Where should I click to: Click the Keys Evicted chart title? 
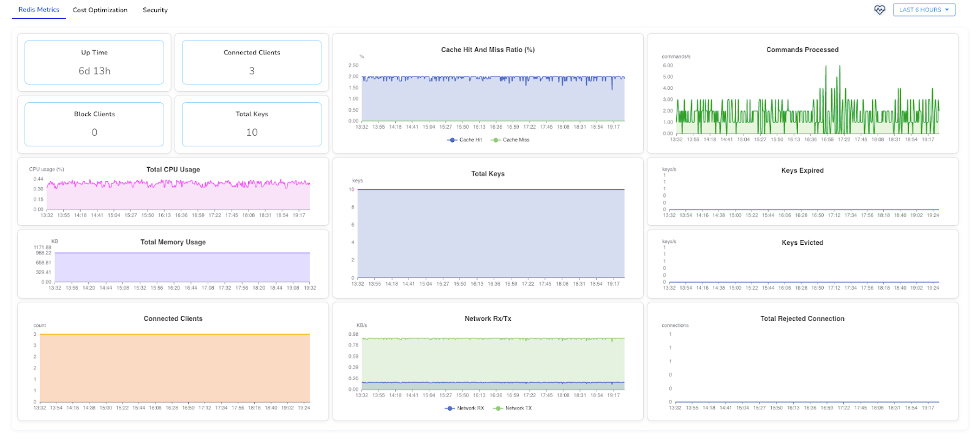[802, 243]
